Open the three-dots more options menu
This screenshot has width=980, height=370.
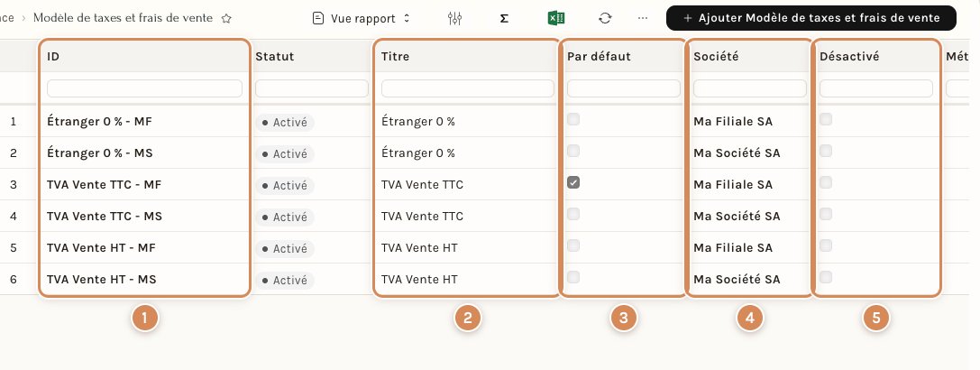[x=643, y=19]
